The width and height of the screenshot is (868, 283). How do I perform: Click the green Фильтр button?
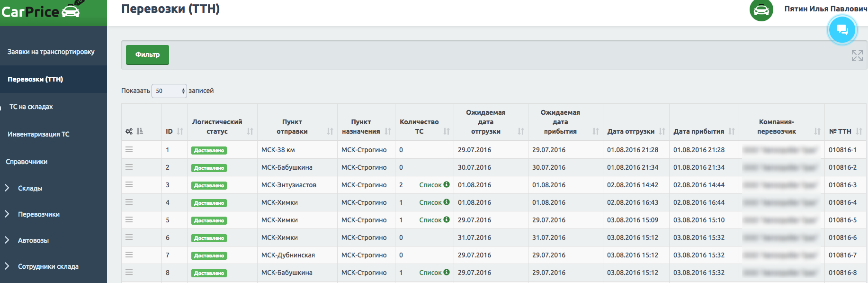(x=147, y=55)
